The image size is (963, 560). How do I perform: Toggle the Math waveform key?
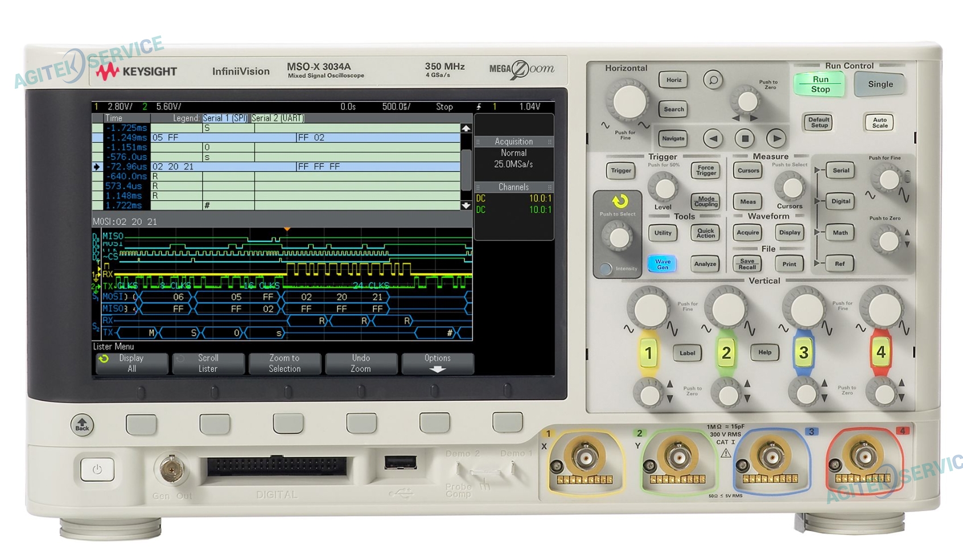tap(841, 233)
